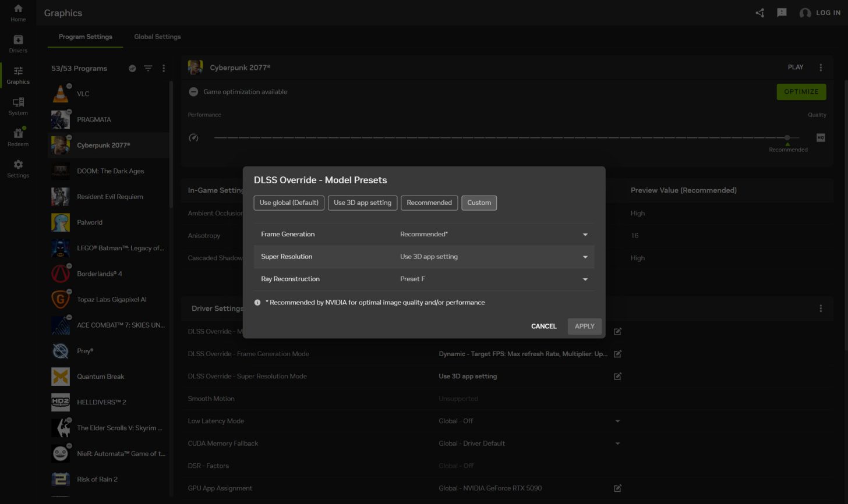This screenshot has height=504, width=848.
Task: Open Driver Settings three-dot menu
Action: 821,308
